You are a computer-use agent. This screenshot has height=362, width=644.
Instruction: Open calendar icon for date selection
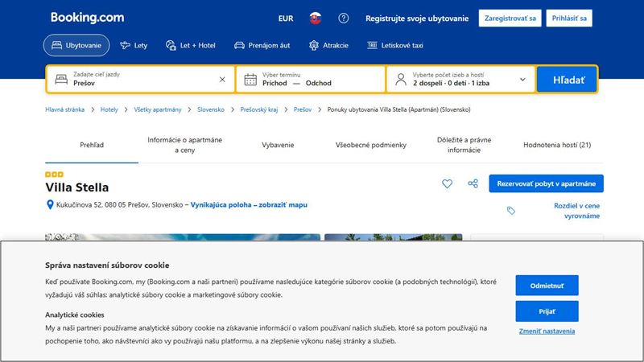pos(250,80)
